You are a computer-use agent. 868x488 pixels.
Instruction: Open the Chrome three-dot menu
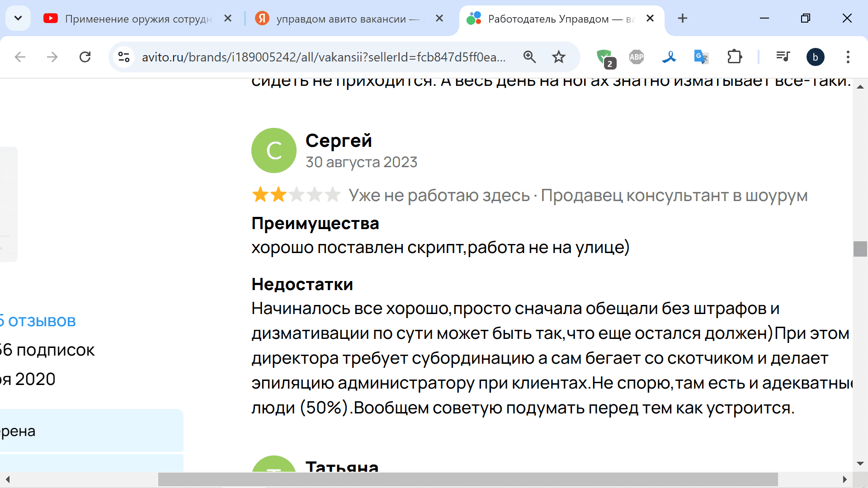coord(848,57)
